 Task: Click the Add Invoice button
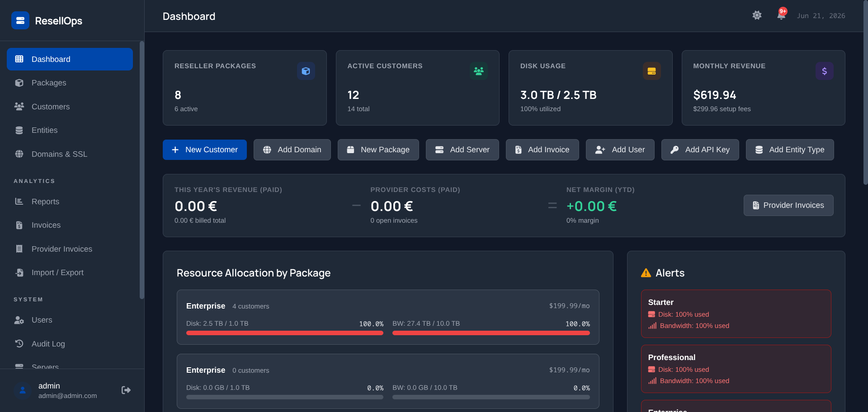[x=542, y=150]
